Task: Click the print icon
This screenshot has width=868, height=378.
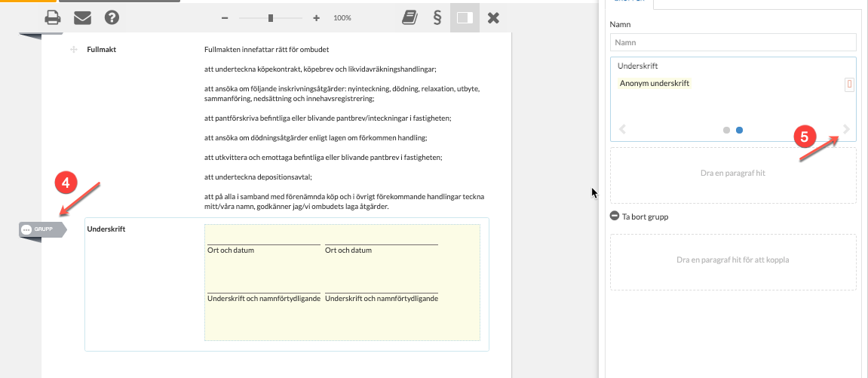Action: 53,17
